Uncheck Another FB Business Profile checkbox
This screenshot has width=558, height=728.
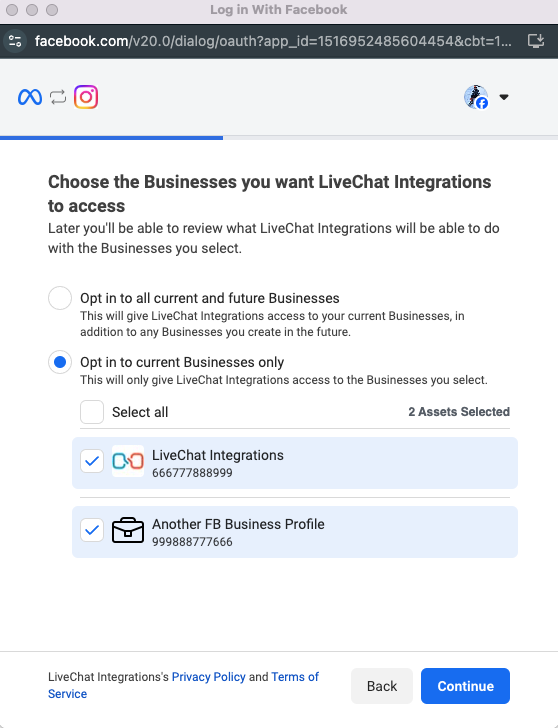click(92, 530)
